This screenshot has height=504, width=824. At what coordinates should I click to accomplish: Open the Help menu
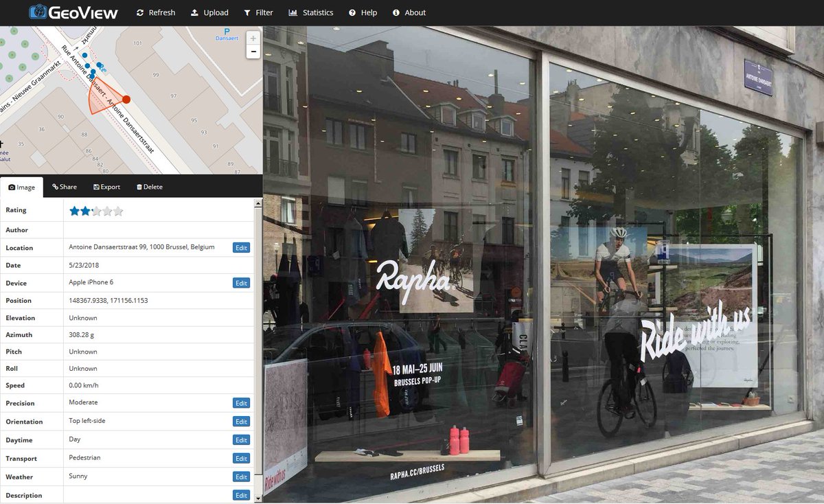363,12
